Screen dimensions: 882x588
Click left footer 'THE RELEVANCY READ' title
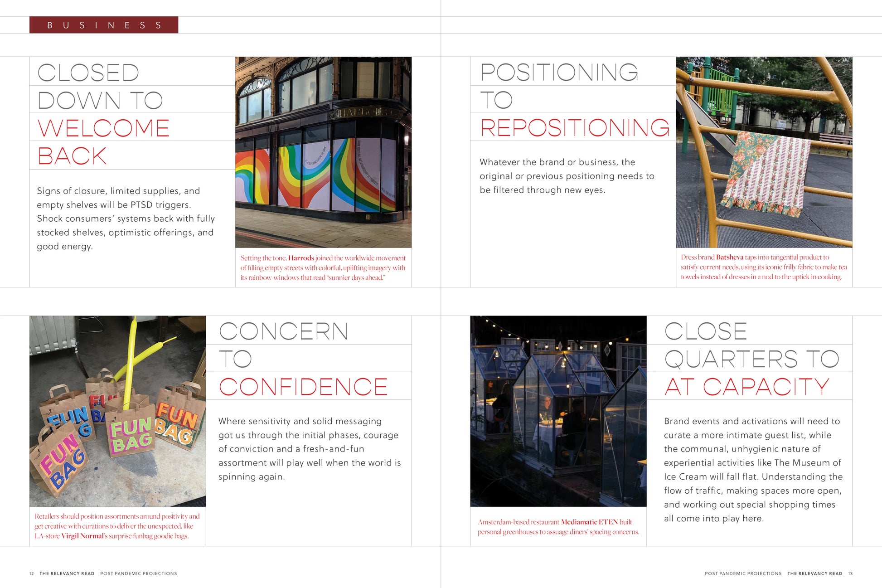click(x=67, y=573)
